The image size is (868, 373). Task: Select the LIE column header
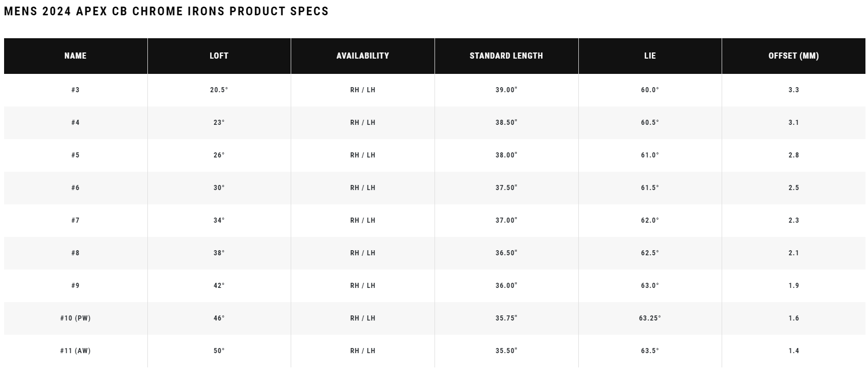650,56
